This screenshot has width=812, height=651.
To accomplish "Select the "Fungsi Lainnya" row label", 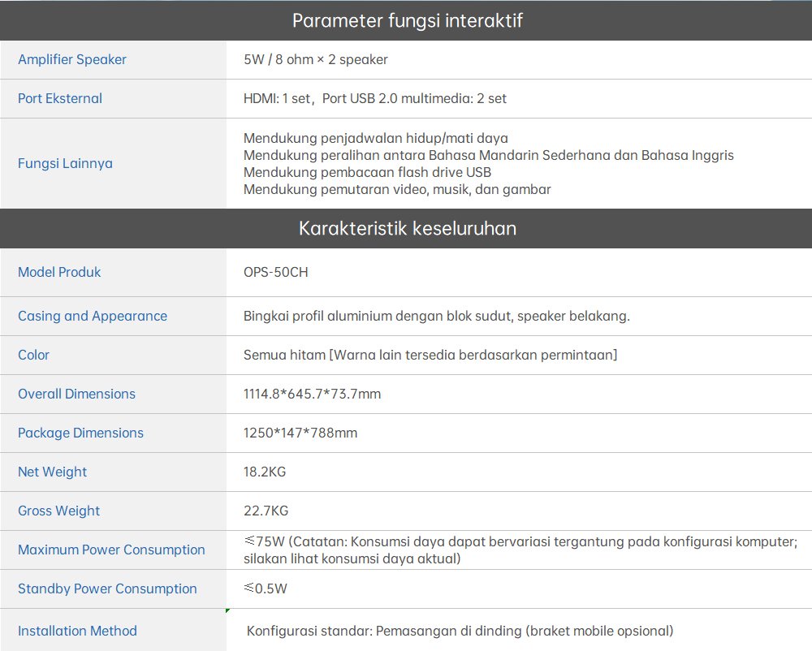I will pos(65,163).
